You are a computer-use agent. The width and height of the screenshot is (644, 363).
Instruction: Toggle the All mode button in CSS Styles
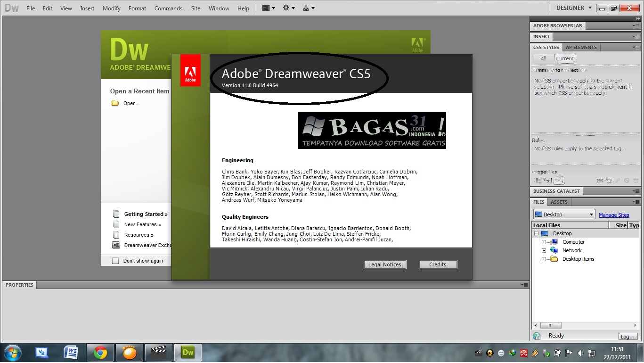[543, 58]
